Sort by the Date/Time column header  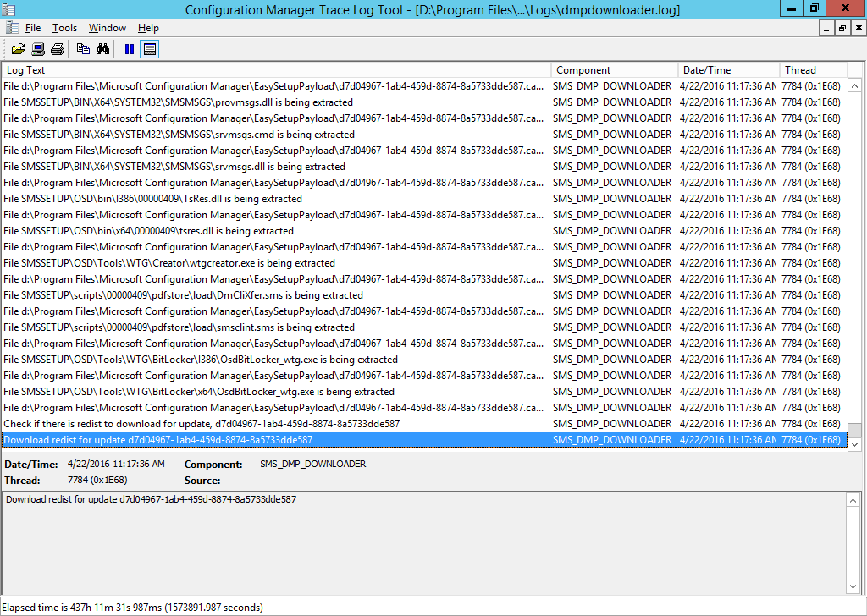(x=729, y=70)
